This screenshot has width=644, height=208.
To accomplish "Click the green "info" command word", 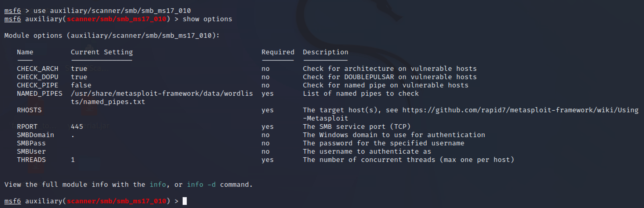I will point(158,184).
